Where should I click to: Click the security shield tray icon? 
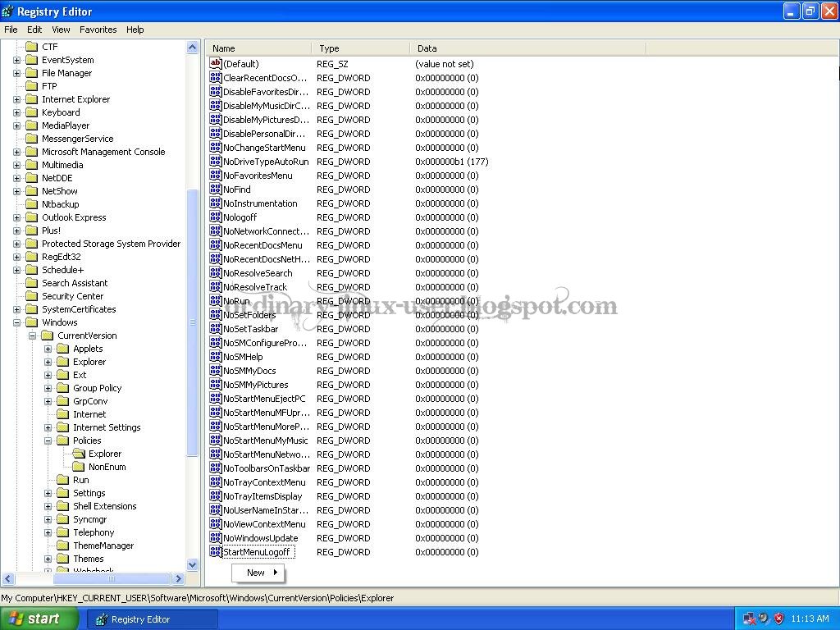pyautogui.click(x=779, y=619)
